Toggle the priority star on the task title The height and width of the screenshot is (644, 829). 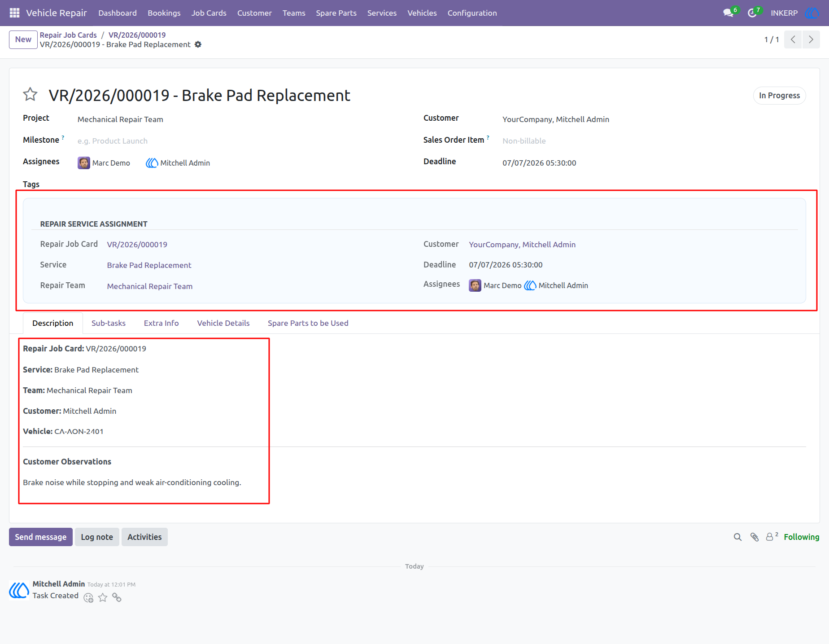coord(30,94)
